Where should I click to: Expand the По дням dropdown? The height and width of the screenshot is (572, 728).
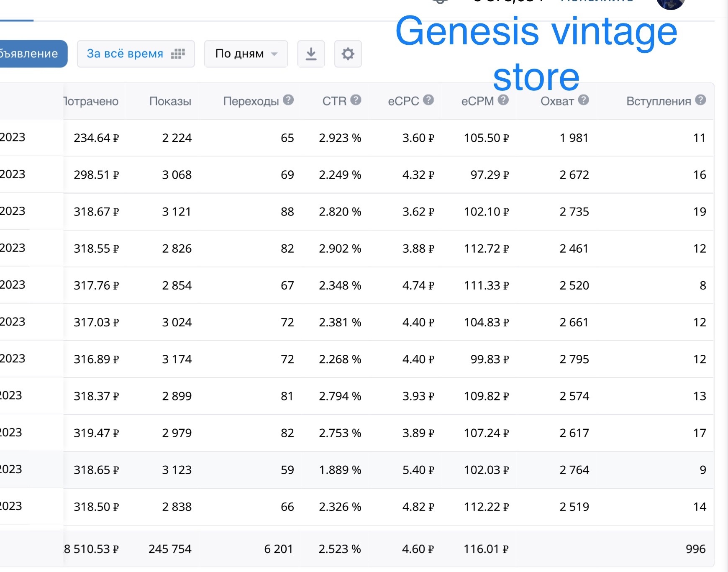[x=246, y=54]
